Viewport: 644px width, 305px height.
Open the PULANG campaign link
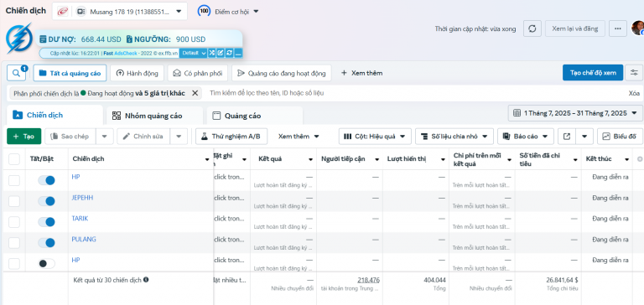[x=84, y=239]
